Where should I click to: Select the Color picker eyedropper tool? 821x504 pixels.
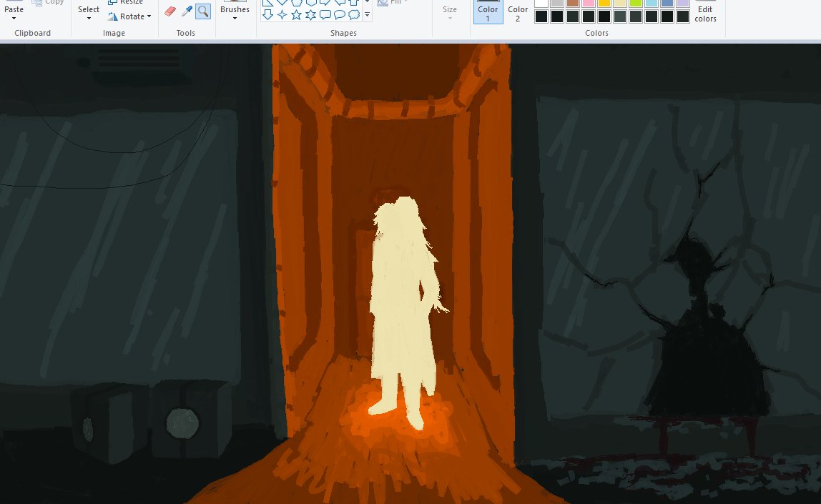187,11
